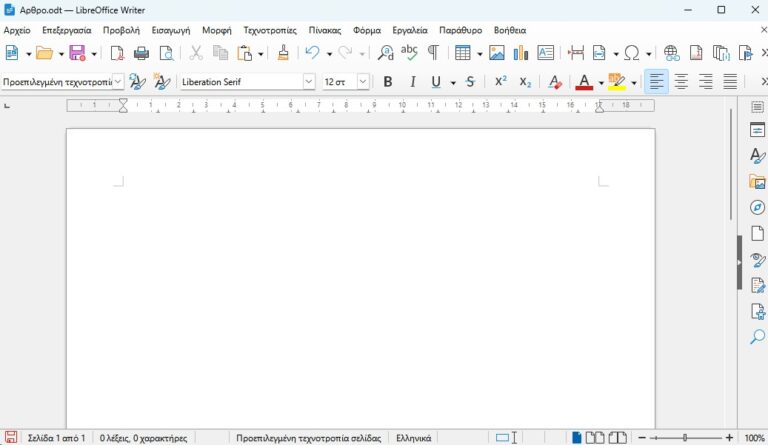Open the Μορφή menu

pyautogui.click(x=216, y=30)
